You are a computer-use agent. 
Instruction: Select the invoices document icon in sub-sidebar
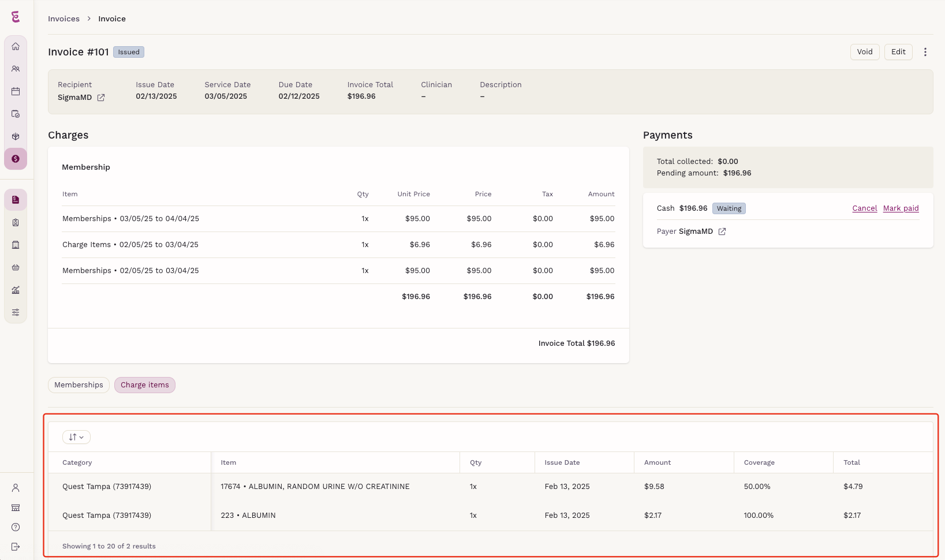16,200
